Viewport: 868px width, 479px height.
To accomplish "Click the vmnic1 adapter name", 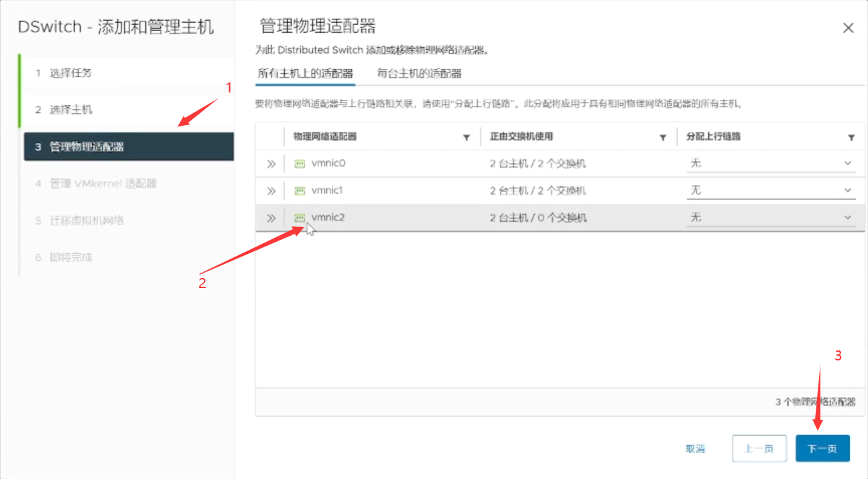I will coord(327,190).
